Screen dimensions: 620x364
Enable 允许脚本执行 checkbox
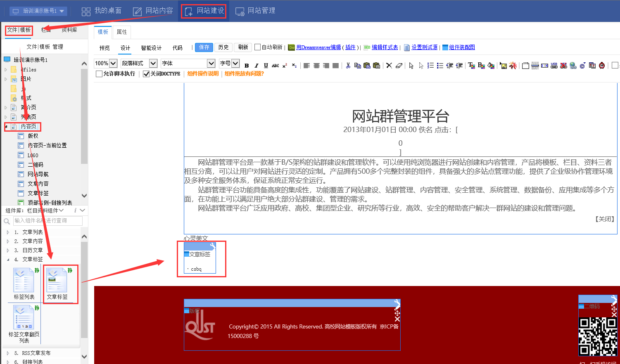[99, 74]
